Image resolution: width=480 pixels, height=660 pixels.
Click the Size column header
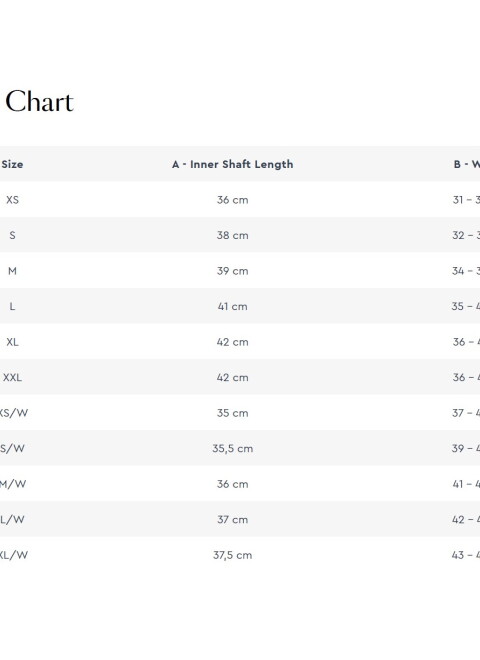click(12, 164)
